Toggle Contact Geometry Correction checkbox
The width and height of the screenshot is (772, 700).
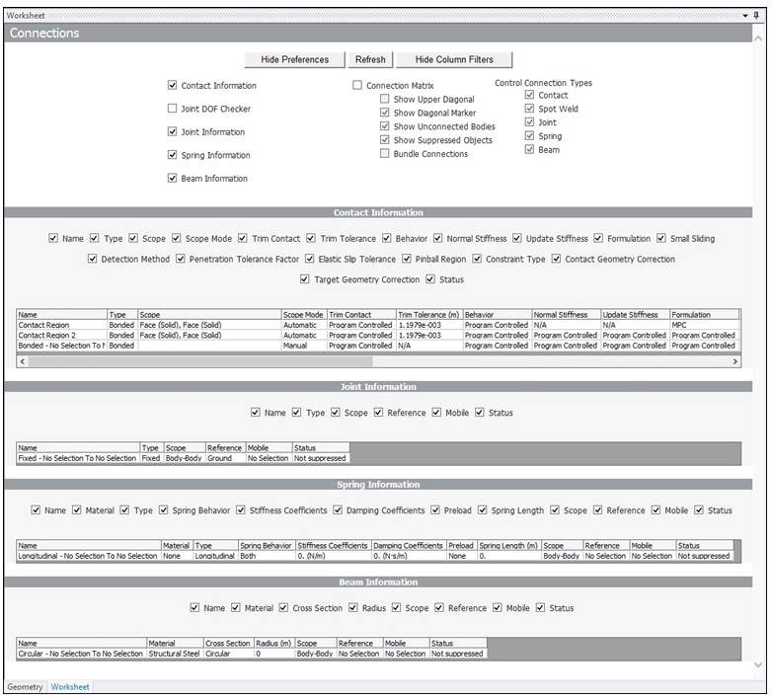(x=556, y=259)
